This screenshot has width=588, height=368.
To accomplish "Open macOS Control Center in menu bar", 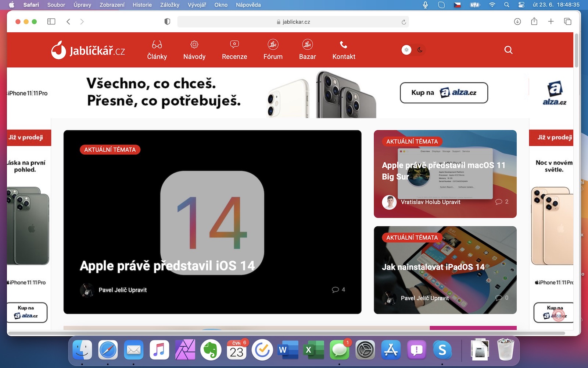I will pos(521,5).
